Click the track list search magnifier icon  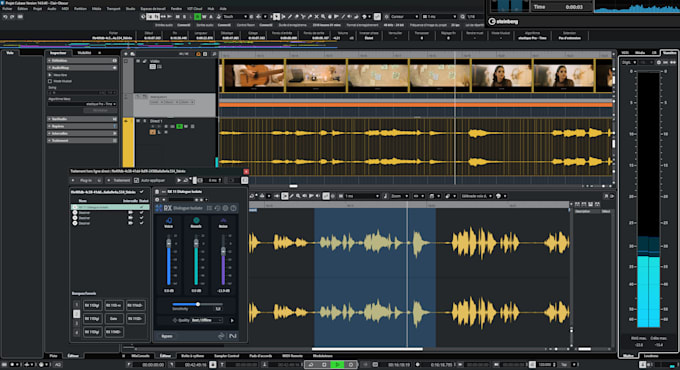click(214, 54)
